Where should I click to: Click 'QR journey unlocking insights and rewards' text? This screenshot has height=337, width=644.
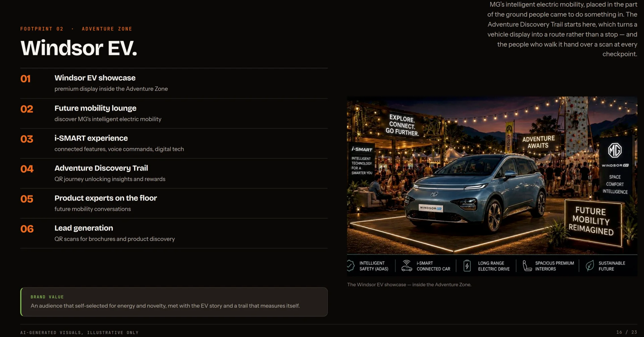click(x=110, y=179)
